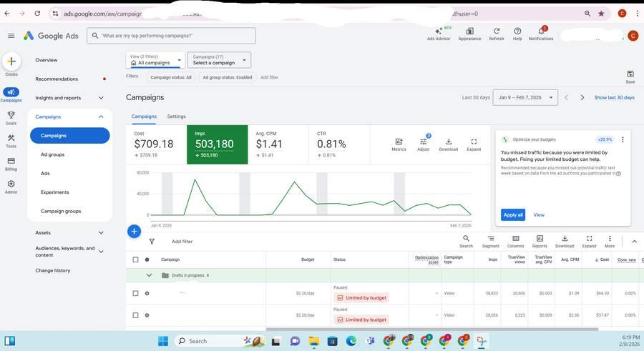Switch to the Settings tab
This screenshot has height=351, width=644.
click(176, 117)
